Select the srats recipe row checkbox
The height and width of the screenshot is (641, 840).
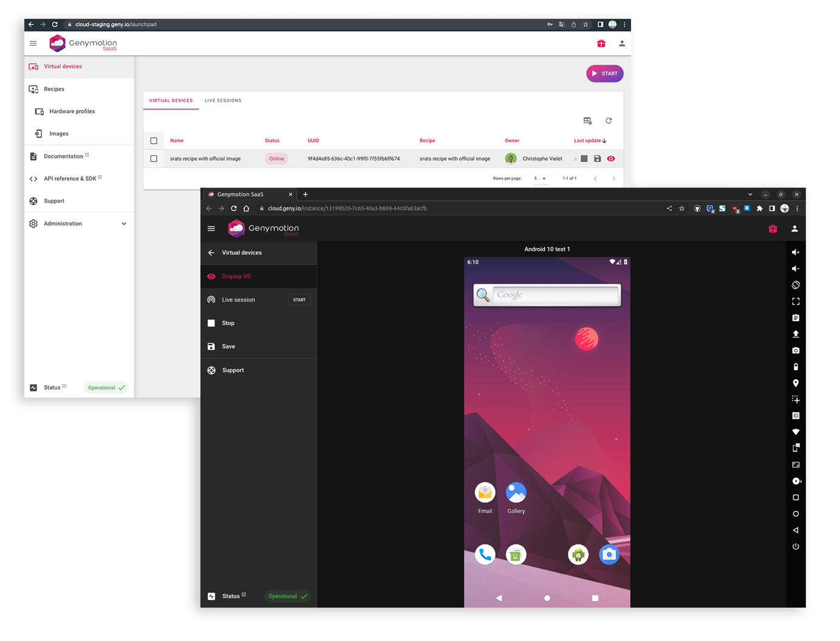pyautogui.click(x=154, y=159)
